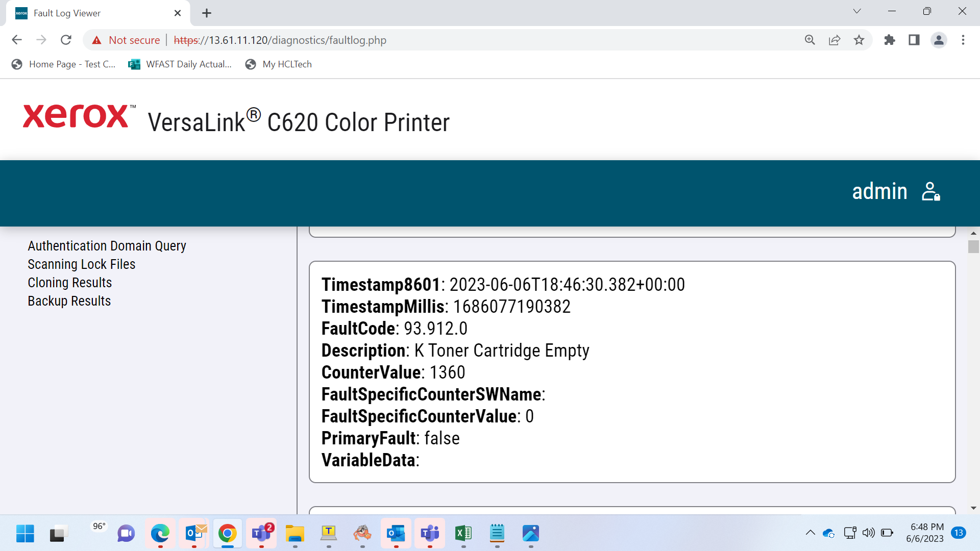Viewport: 980px width, 551px height.
Task: Open the browser extensions puzzle icon
Action: [890, 40]
